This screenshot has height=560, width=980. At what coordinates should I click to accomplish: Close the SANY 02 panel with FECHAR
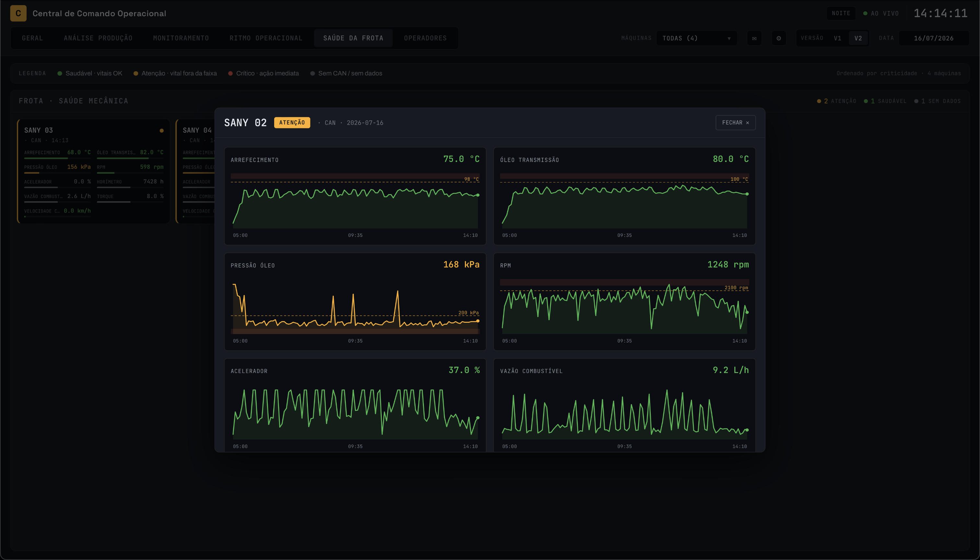735,122
